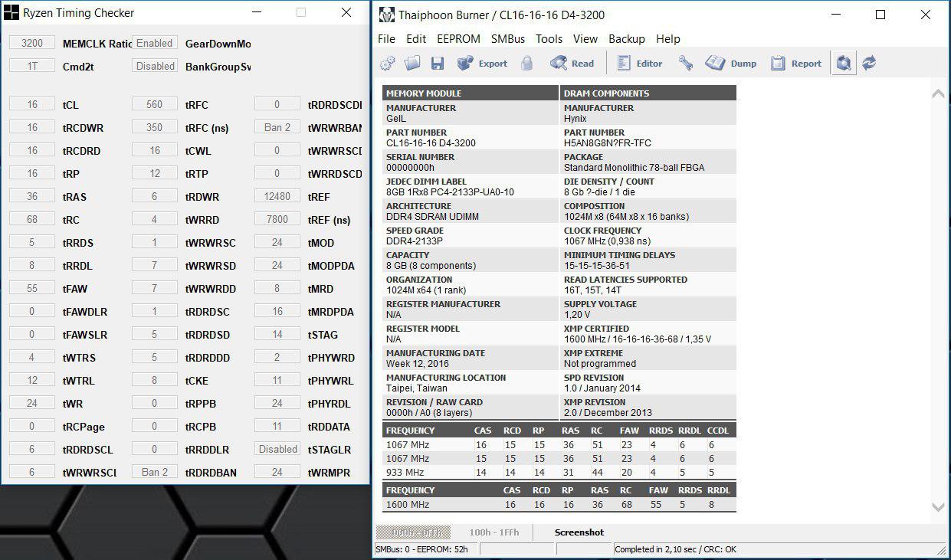951x560 pixels.
Task: Open the Tools menu
Action: click(x=549, y=39)
